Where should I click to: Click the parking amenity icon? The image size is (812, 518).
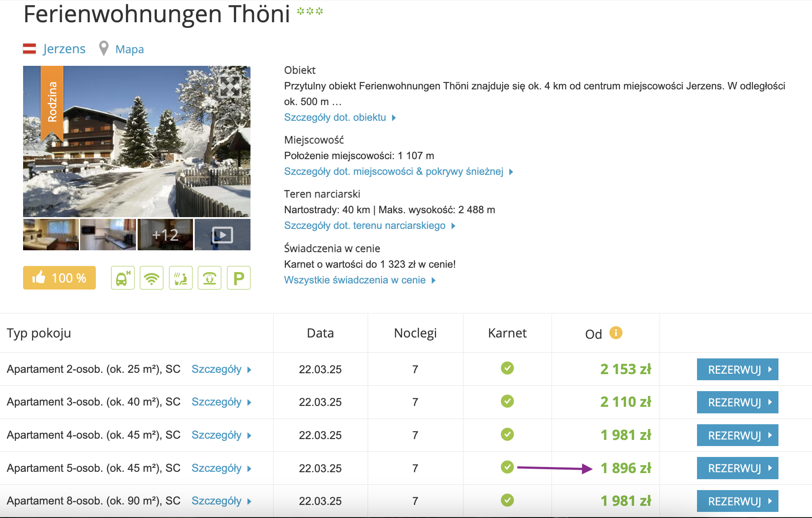click(239, 278)
